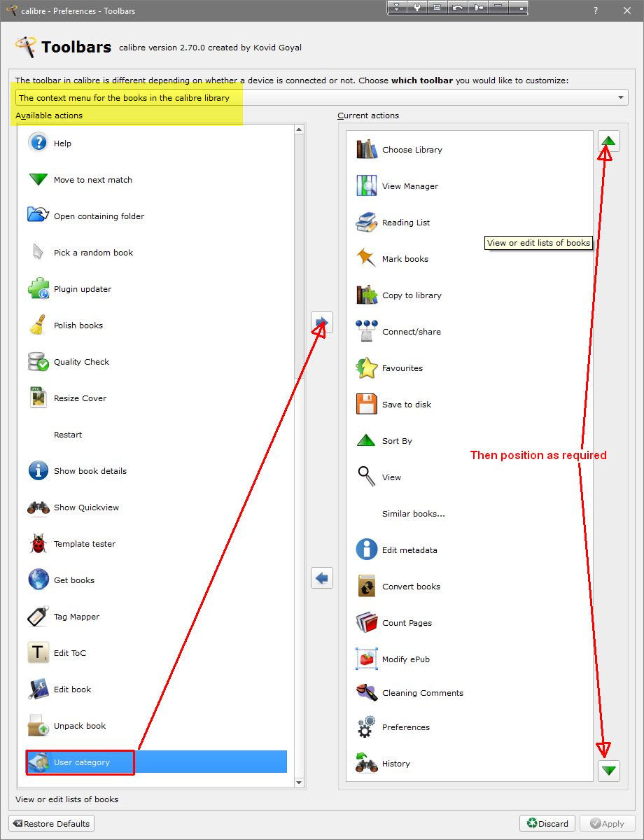Click the Show book details info icon

38,470
